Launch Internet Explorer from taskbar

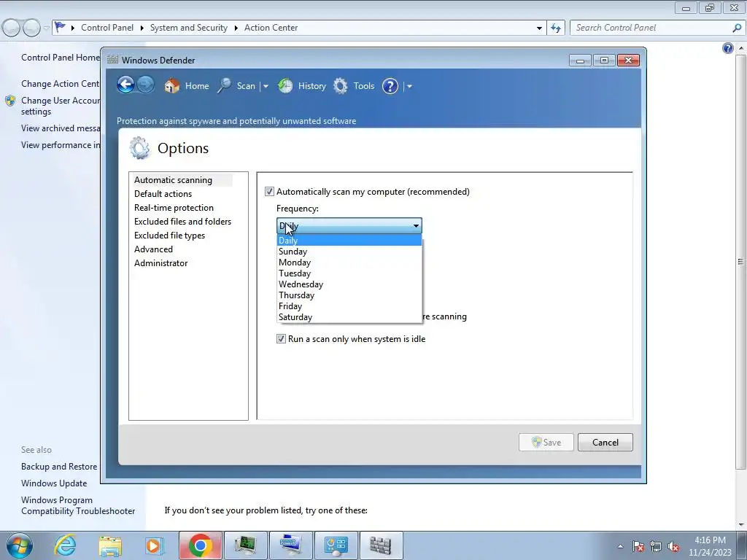click(x=65, y=545)
